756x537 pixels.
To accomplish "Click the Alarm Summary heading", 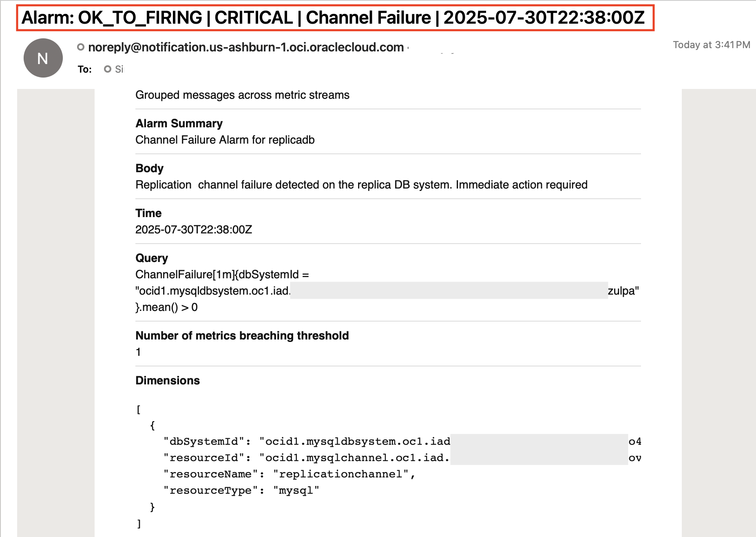I will (x=179, y=123).
